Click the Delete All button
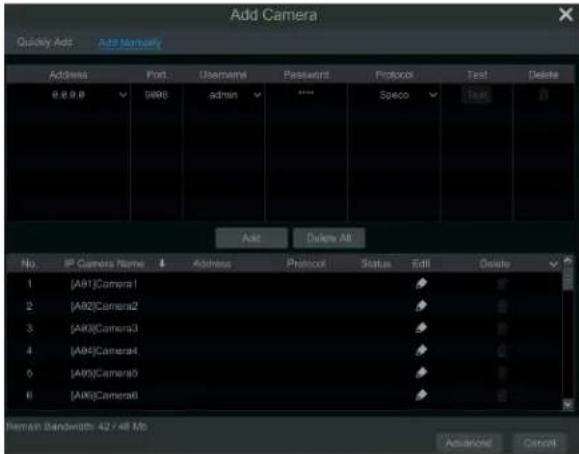Screen dimensions: 579x454 [329, 238]
